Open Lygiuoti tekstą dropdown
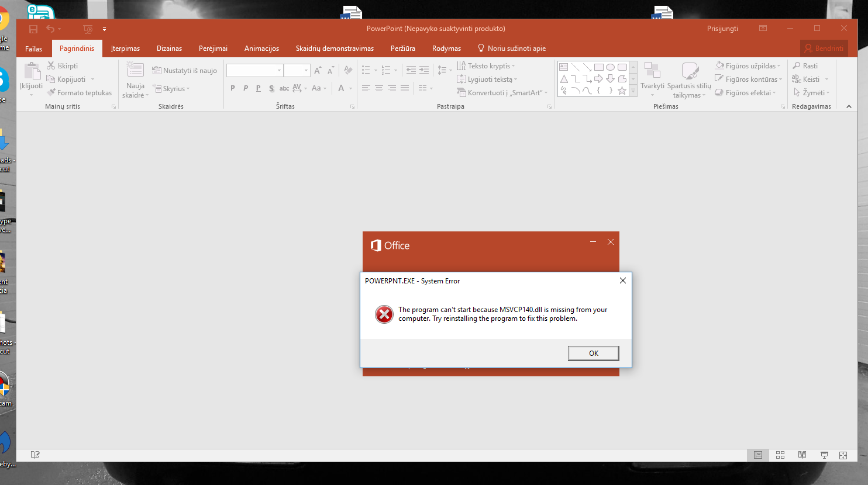 point(487,79)
